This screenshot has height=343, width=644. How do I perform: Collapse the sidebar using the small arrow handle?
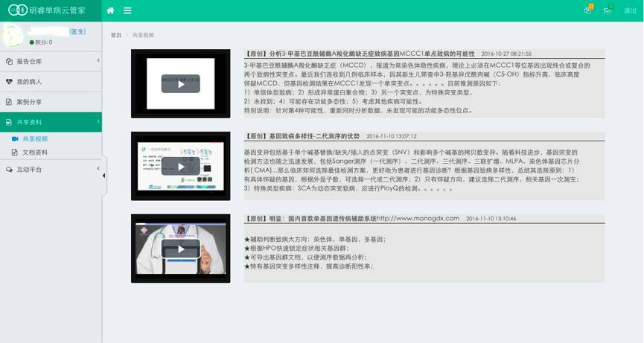(103, 176)
